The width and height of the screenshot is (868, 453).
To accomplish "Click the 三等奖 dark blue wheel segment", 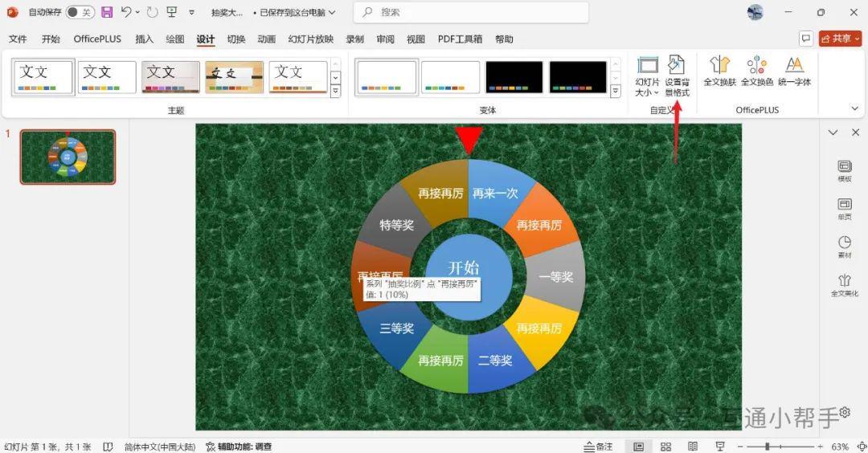I will (x=396, y=329).
